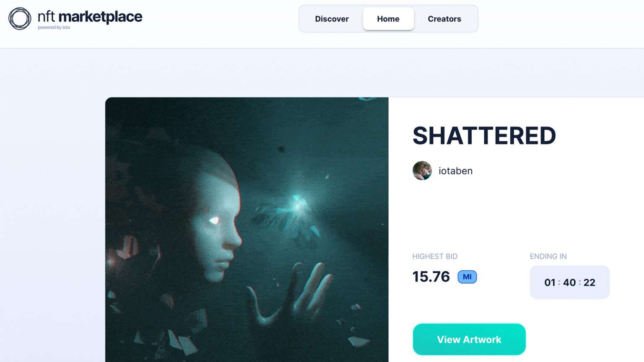Viewport: 644px width, 362px height.
Task: Open the Discover tab
Action: click(332, 19)
